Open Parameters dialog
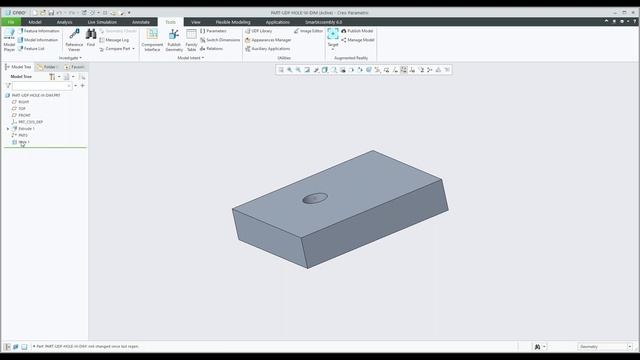This screenshot has height=360, width=640. tap(213, 31)
